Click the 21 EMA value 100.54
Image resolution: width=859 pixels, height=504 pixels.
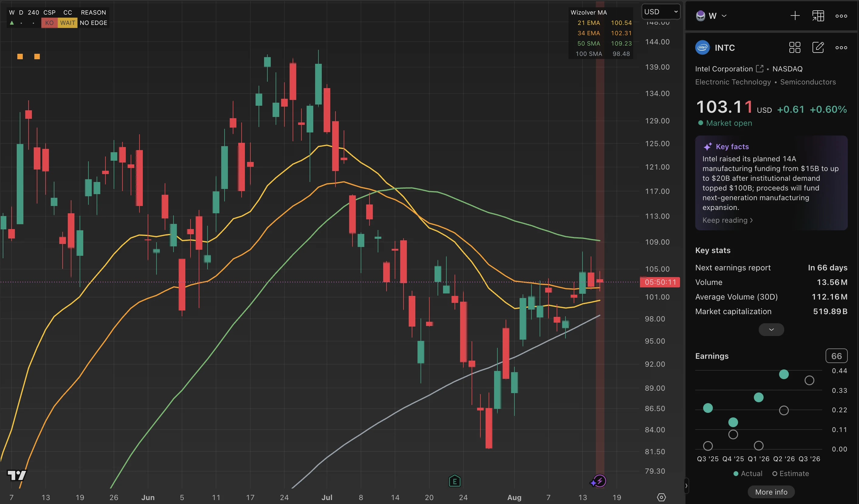point(621,23)
